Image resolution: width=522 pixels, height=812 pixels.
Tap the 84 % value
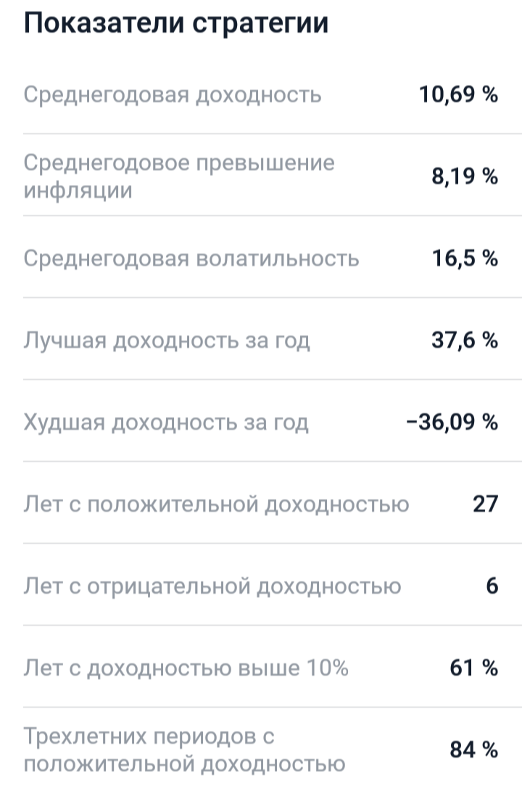click(x=474, y=750)
